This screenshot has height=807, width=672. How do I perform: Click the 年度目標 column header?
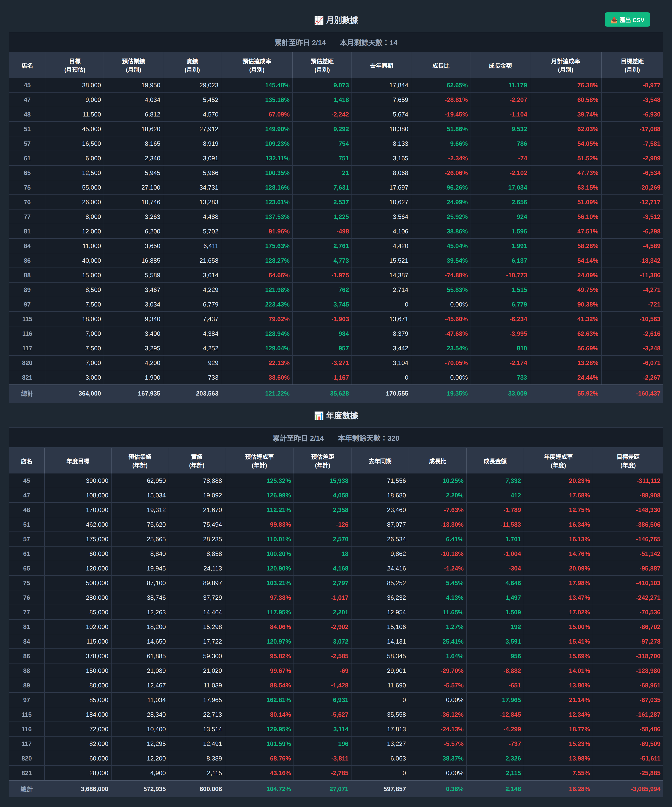coord(77,461)
